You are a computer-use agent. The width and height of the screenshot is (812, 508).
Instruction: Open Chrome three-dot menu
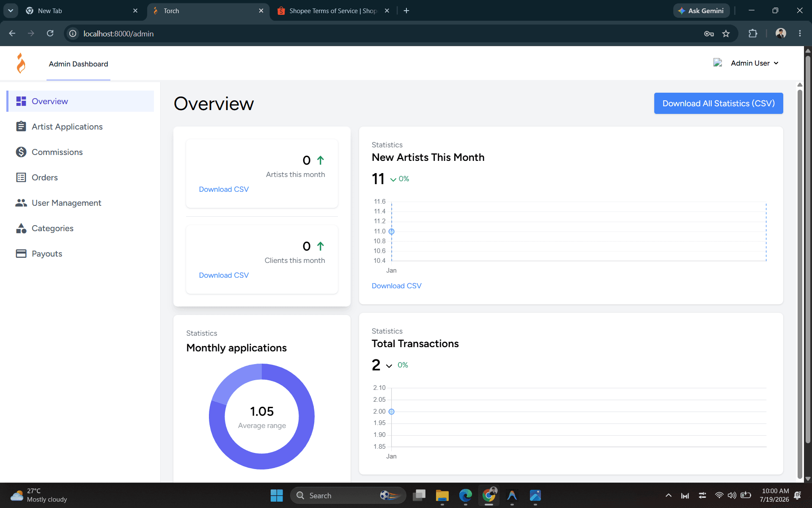[x=800, y=33]
